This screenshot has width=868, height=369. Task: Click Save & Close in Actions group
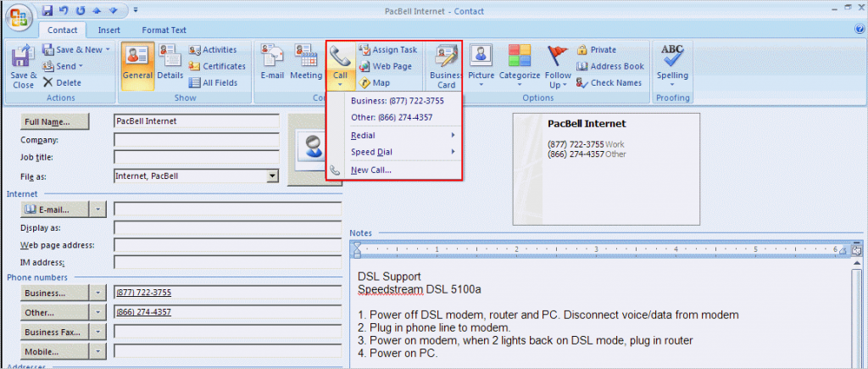[x=23, y=66]
